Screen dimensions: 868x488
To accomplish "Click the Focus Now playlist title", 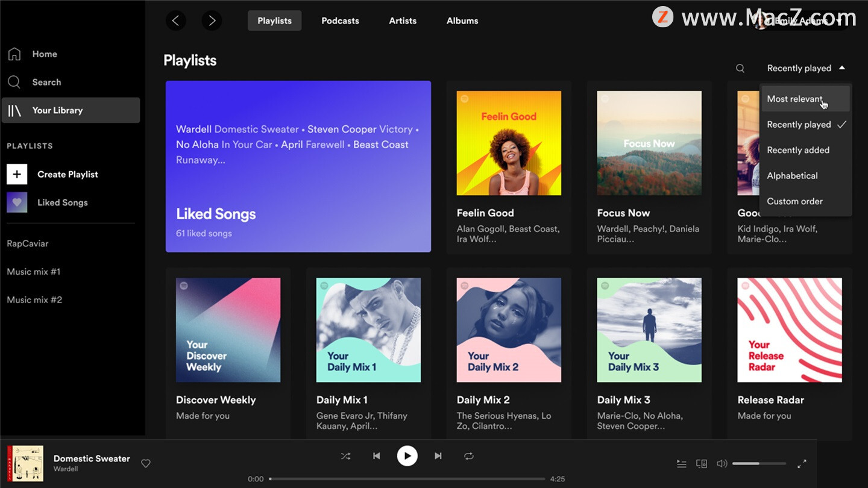I will pos(623,213).
